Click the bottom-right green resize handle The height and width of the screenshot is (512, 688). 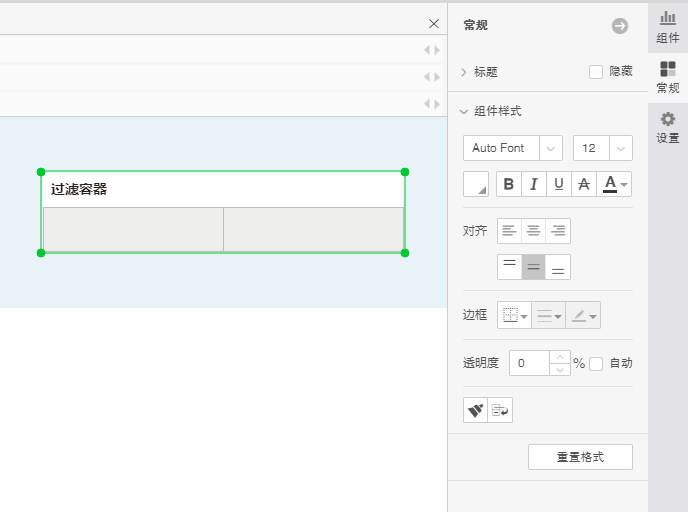tap(405, 253)
